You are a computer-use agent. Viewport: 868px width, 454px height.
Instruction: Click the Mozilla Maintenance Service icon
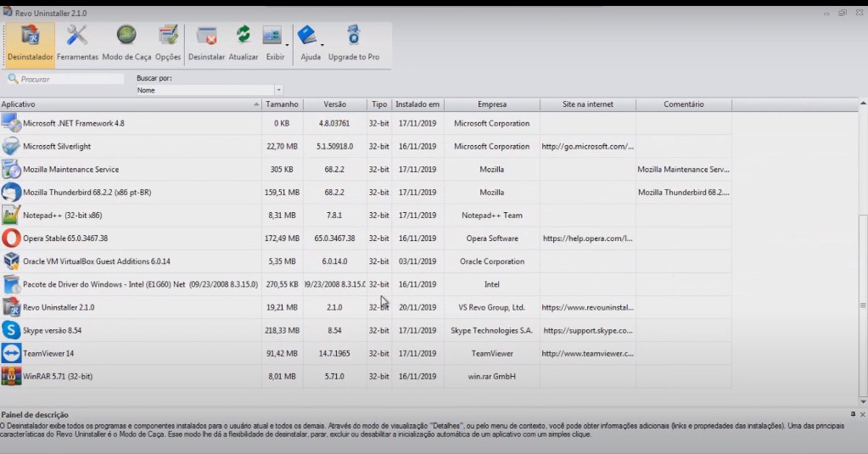pyautogui.click(x=11, y=169)
